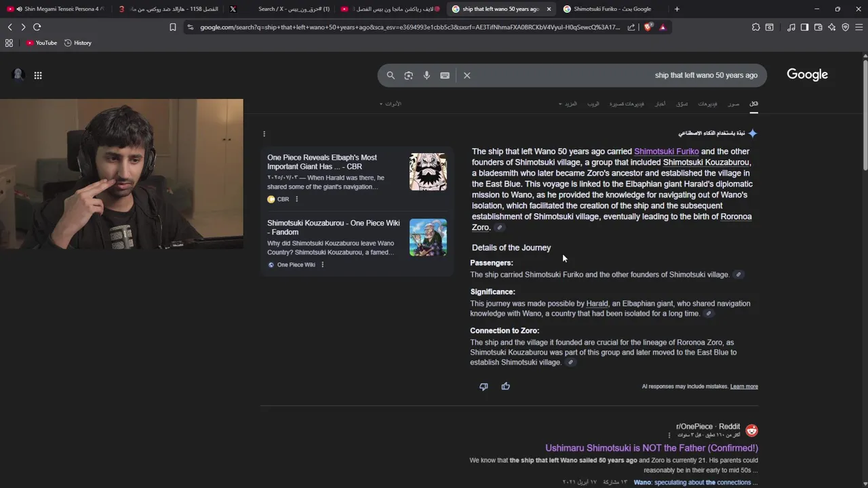Viewport: 868px width, 488px height.
Task: Give thumbs up to AI overview
Action: (505, 386)
